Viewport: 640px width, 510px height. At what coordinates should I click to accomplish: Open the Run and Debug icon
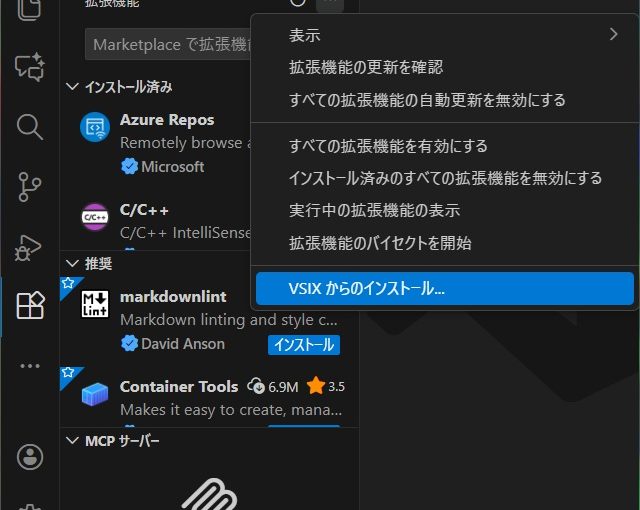pos(29,248)
